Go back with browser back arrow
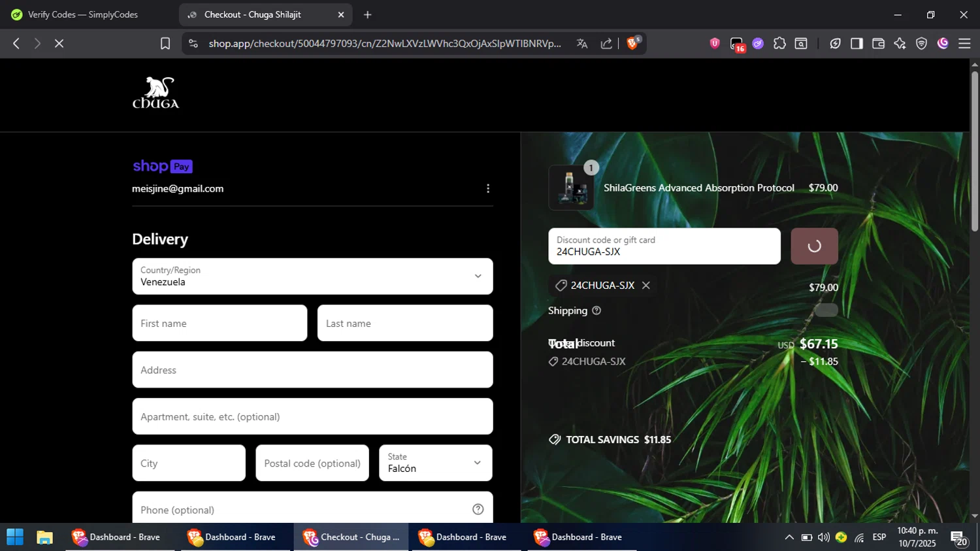 [16, 43]
